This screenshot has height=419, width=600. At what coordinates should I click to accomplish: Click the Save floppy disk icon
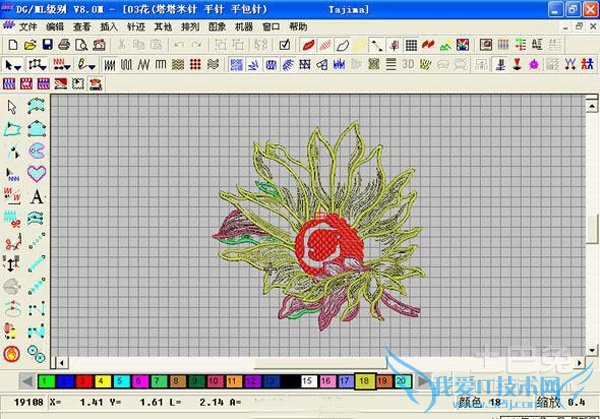click(x=46, y=45)
